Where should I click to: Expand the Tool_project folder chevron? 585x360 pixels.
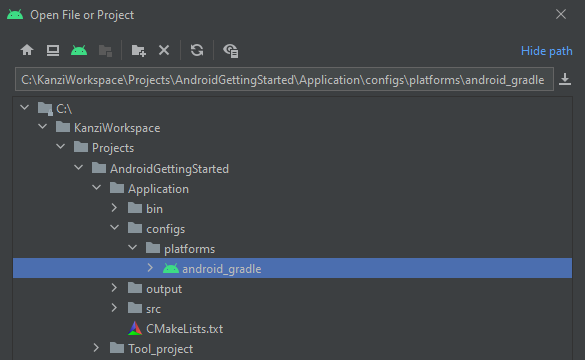(96, 348)
